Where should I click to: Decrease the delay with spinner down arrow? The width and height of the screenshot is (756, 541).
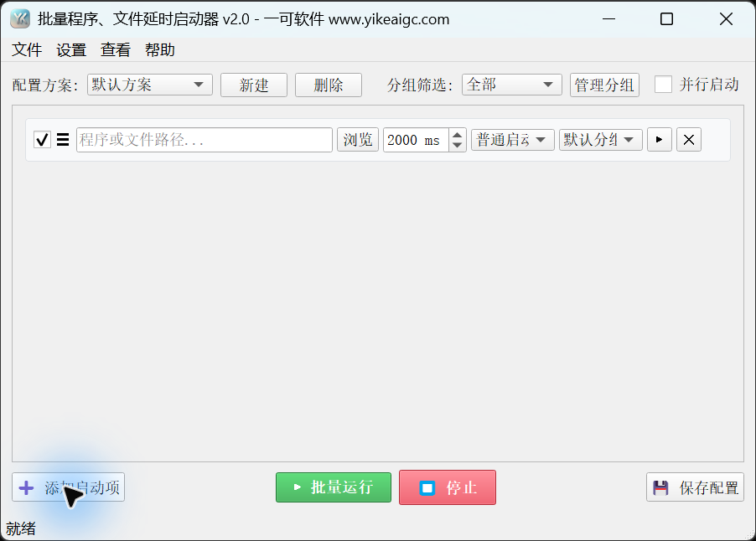457,145
